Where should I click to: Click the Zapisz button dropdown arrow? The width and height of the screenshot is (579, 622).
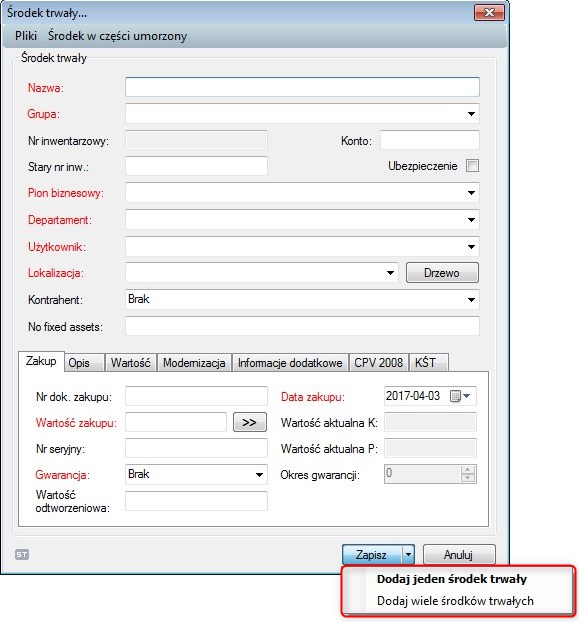tap(408, 555)
